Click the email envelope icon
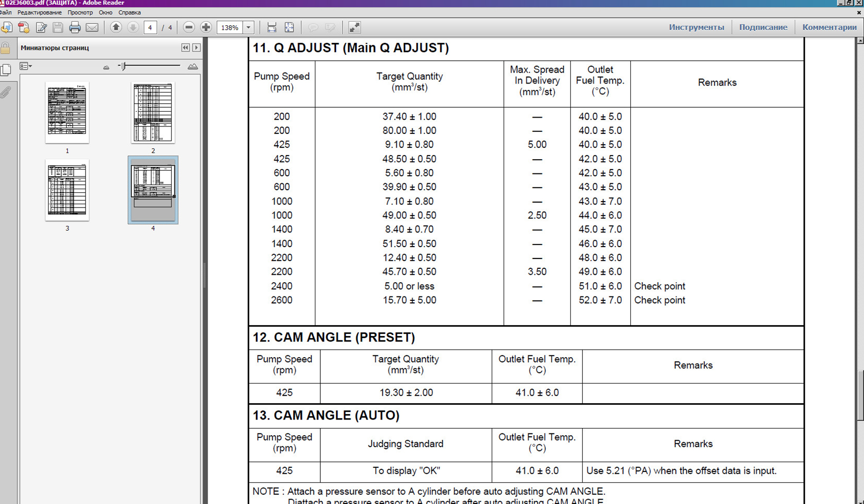 pos(92,28)
